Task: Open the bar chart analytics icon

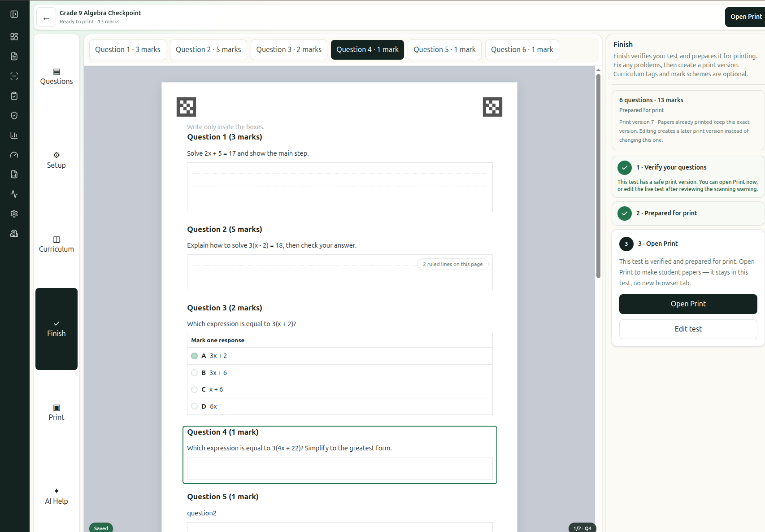Action: click(x=14, y=135)
